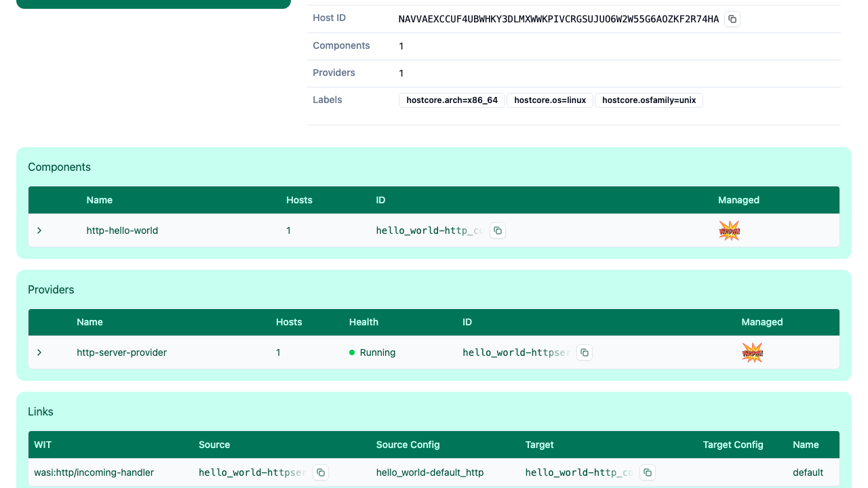Copy the http-server-provider ID

coord(585,352)
